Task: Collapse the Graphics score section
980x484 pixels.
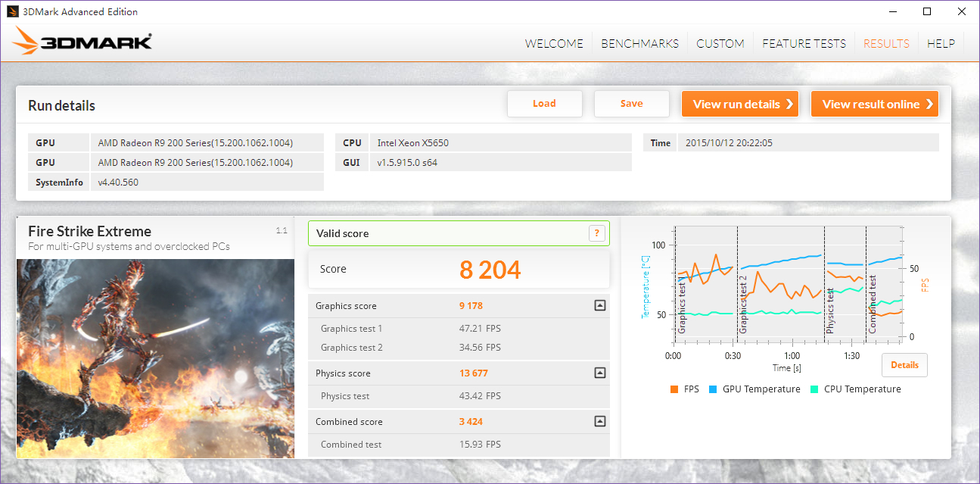Action: pos(599,305)
